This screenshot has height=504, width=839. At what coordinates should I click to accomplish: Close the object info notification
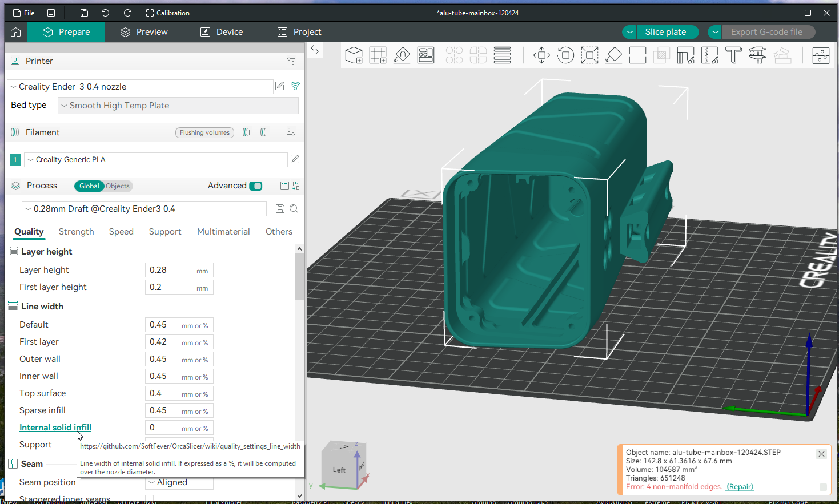coord(821,454)
